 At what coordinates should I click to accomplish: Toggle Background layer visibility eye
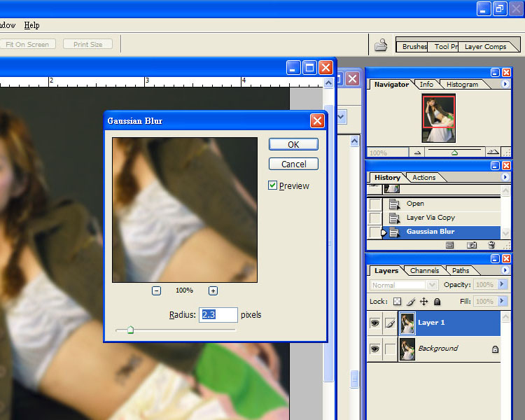tap(374, 349)
